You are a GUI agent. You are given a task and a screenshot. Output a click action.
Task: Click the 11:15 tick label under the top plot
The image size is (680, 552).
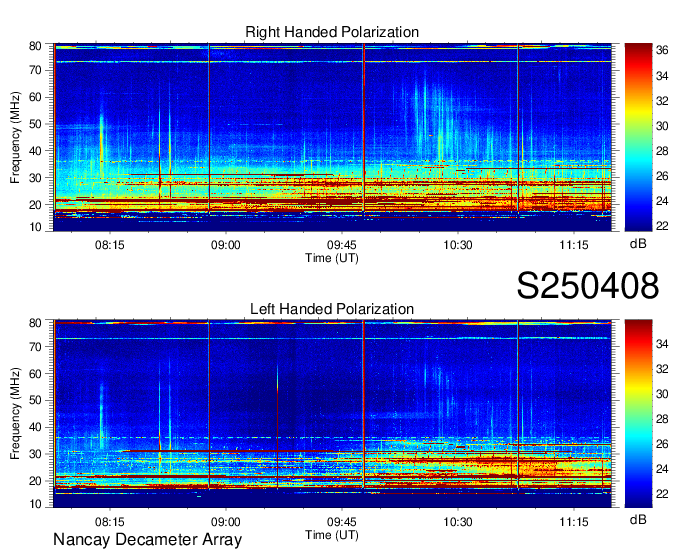click(574, 245)
